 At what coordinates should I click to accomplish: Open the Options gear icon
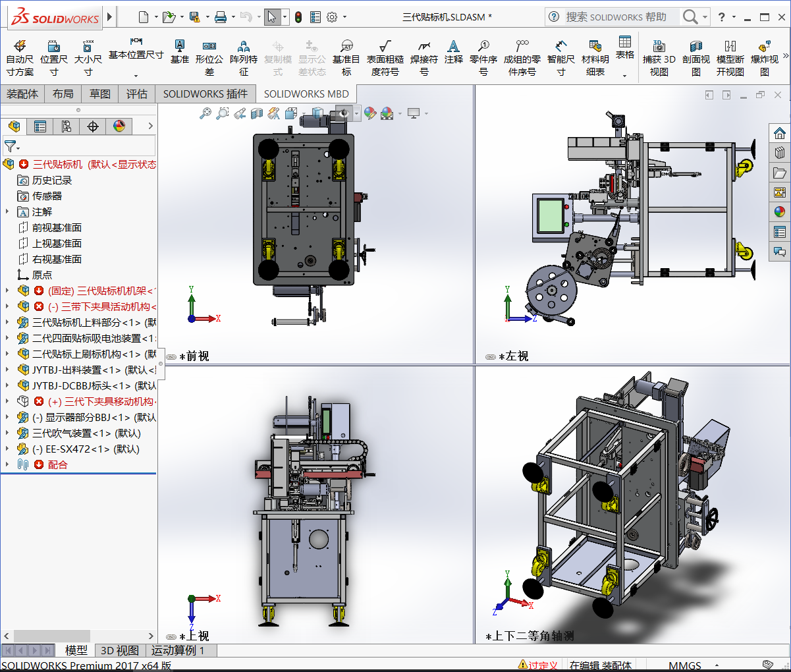(332, 17)
